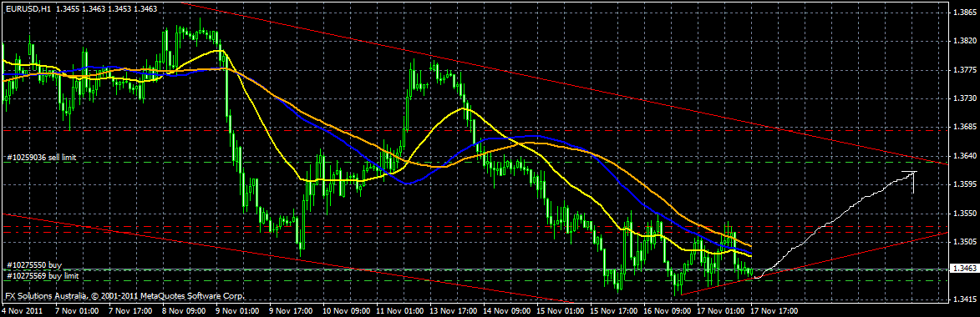Image resolution: width=980 pixels, height=317 pixels.
Task: Click the 9 Nov 01:00 time label
Action: coord(236,310)
